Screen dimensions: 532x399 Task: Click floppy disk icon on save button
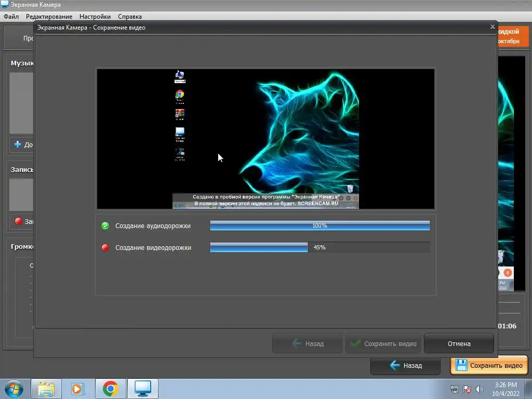point(461,365)
